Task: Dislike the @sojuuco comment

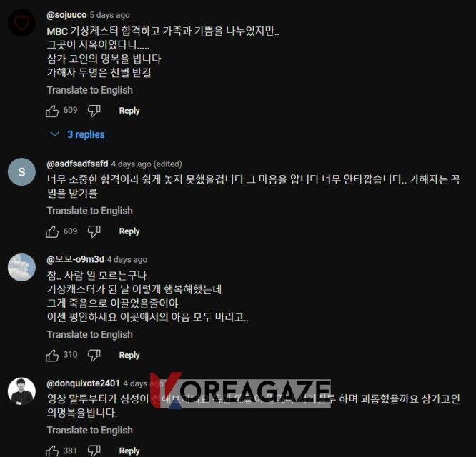Action: point(94,111)
